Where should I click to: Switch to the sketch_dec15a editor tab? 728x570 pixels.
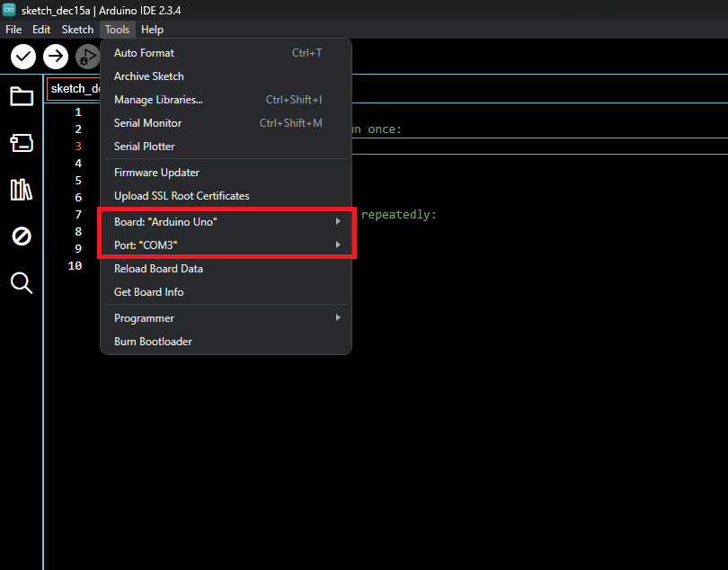tap(74, 88)
